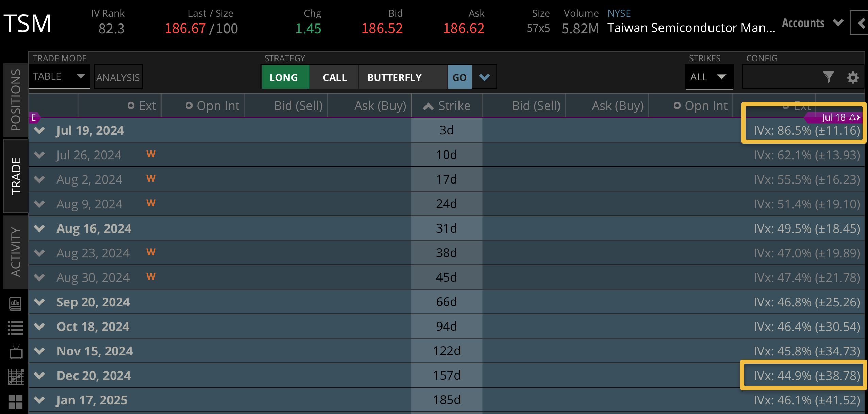Toggle the CALL option type
Image resolution: width=868 pixels, height=414 pixels.
click(334, 77)
